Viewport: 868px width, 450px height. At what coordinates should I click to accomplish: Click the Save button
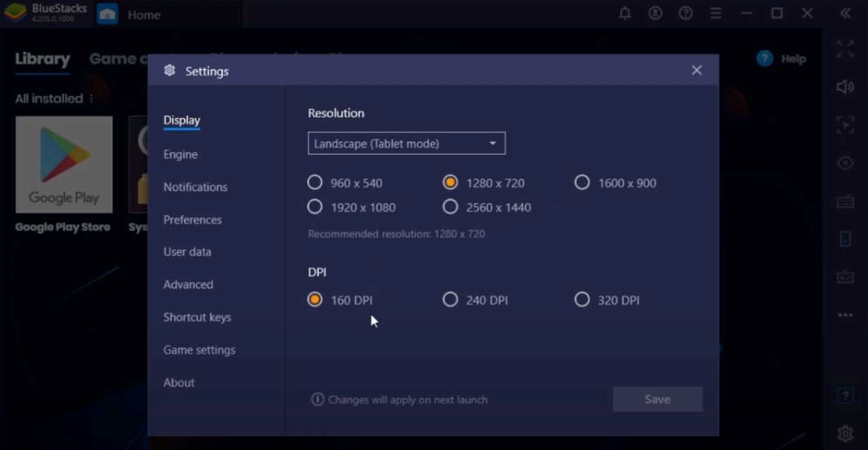click(657, 399)
